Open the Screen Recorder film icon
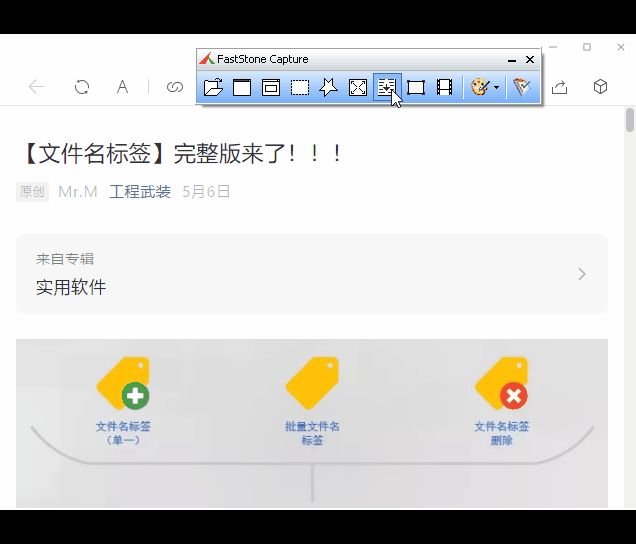636x544 pixels. click(445, 87)
